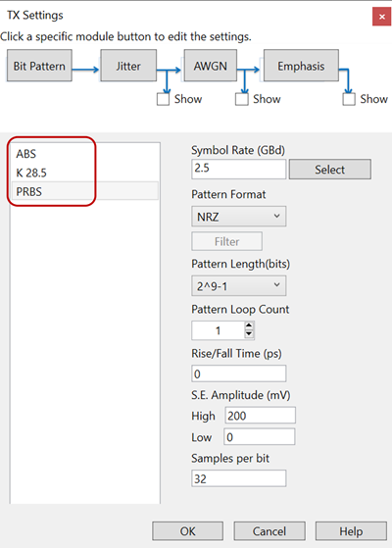The width and height of the screenshot is (392, 548).
Task: Increase Pattern Loop Count with up arrow
Action: tap(249, 325)
